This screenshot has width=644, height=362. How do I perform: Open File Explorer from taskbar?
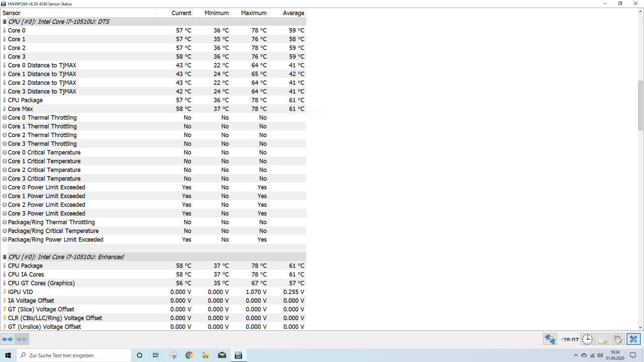click(205, 355)
